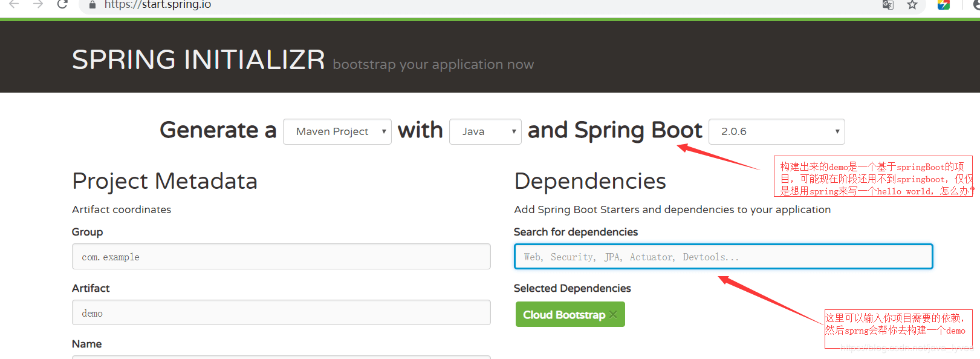Click the 'Generate a' heading text
This screenshot has height=359, width=980.
(218, 130)
